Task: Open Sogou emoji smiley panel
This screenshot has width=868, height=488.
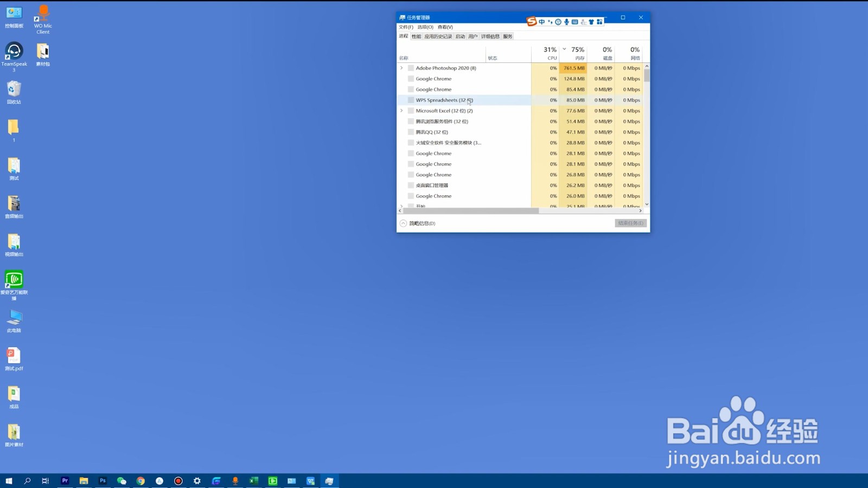Action: [x=558, y=22]
